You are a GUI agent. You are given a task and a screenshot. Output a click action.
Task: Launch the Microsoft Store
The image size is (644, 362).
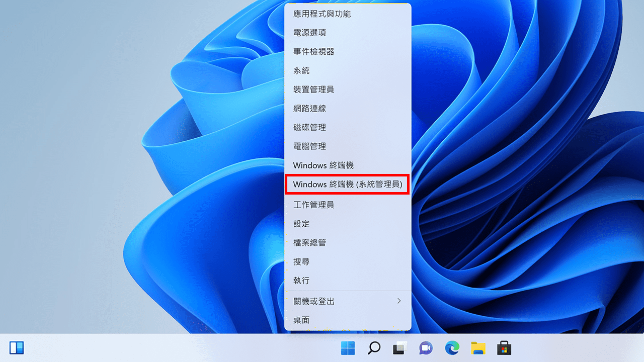pos(504,347)
